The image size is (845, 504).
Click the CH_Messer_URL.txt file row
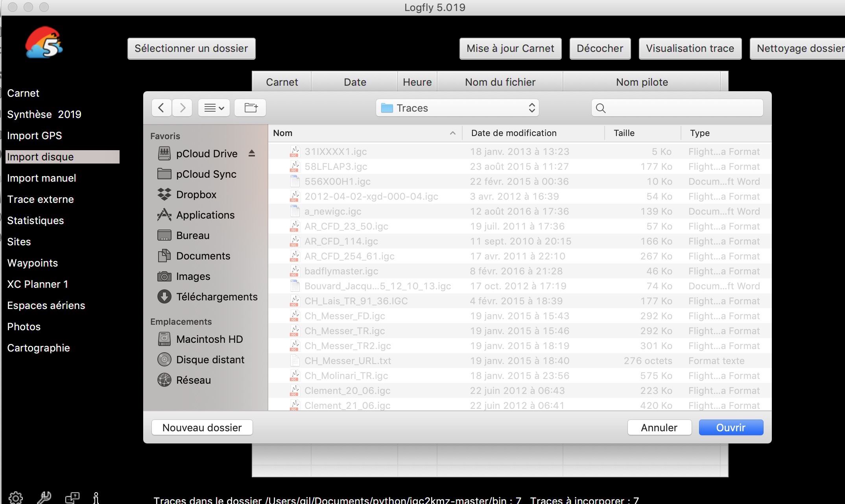(x=520, y=361)
